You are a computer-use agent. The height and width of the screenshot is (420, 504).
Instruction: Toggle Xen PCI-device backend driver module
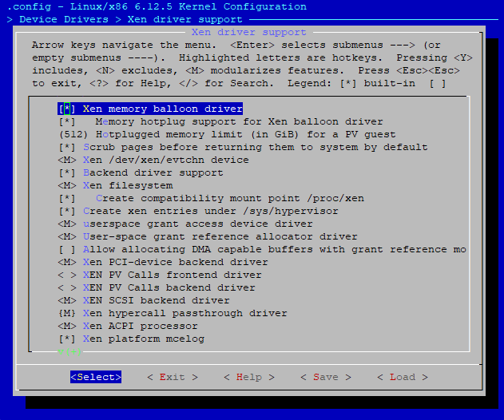(67, 262)
